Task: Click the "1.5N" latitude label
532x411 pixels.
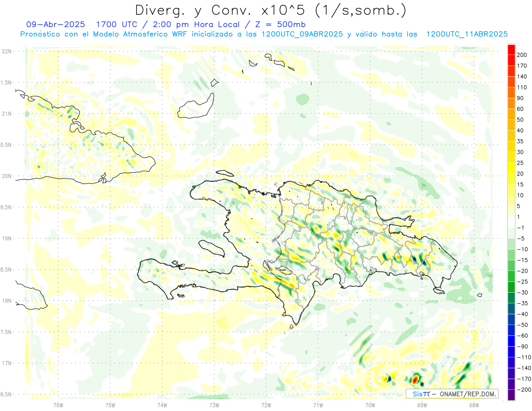Action: coord(6,82)
